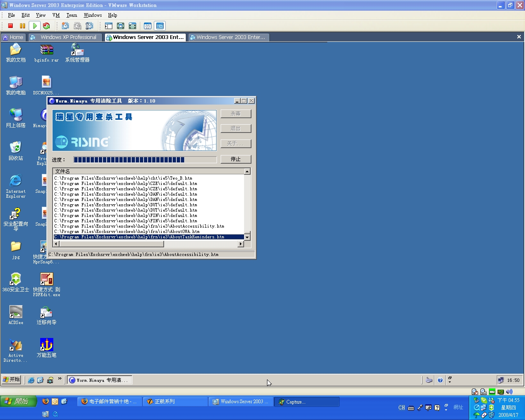Click the file list scroll-up arrow
Screen dimensions: 525x420
[247, 171]
